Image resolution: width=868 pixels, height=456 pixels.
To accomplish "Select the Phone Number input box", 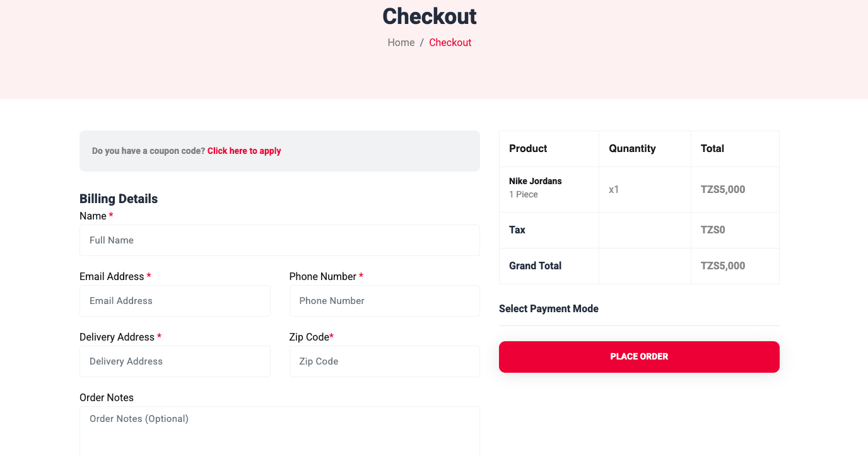I will click(384, 301).
